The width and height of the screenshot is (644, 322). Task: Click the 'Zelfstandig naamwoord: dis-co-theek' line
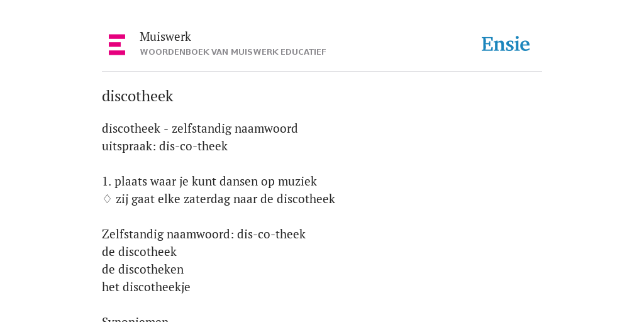click(x=204, y=234)
